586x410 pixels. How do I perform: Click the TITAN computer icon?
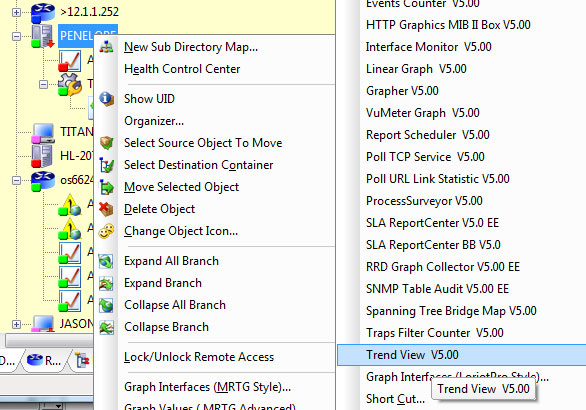click(43, 133)
